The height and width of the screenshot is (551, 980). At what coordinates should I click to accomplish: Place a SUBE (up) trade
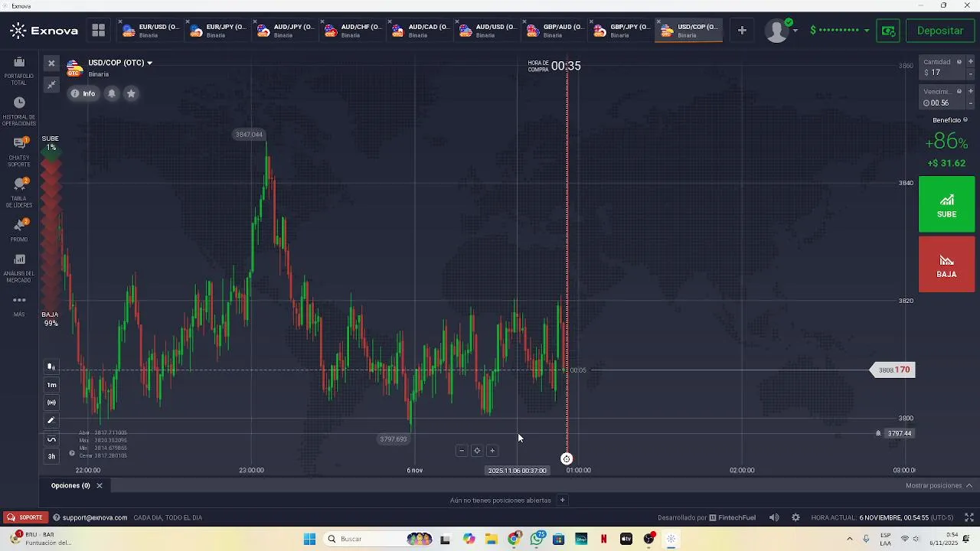click(946, 204)
